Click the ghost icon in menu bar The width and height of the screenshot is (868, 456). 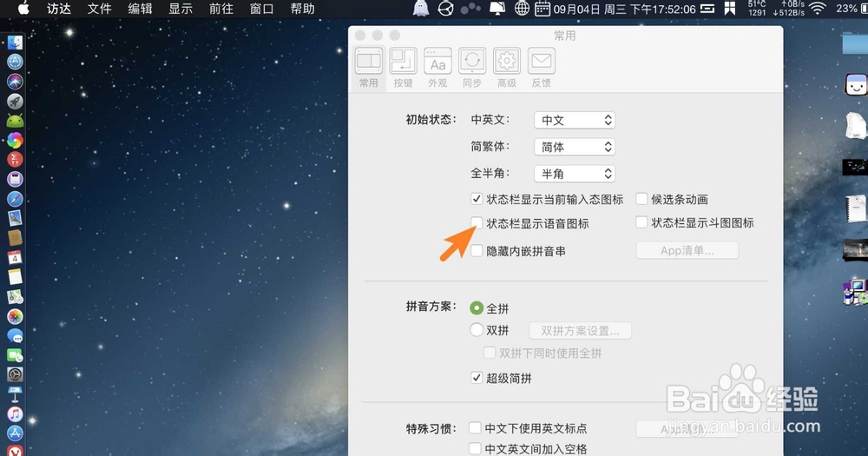coord(421,9)
